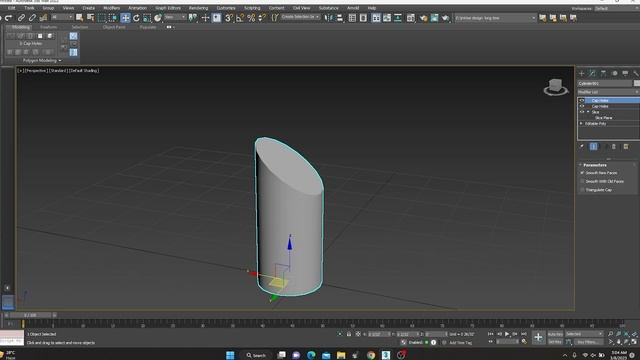This screenshot has height=360, width=640.
Task: Click the Mirror tool icon
Action: click(x=329, y=18)
